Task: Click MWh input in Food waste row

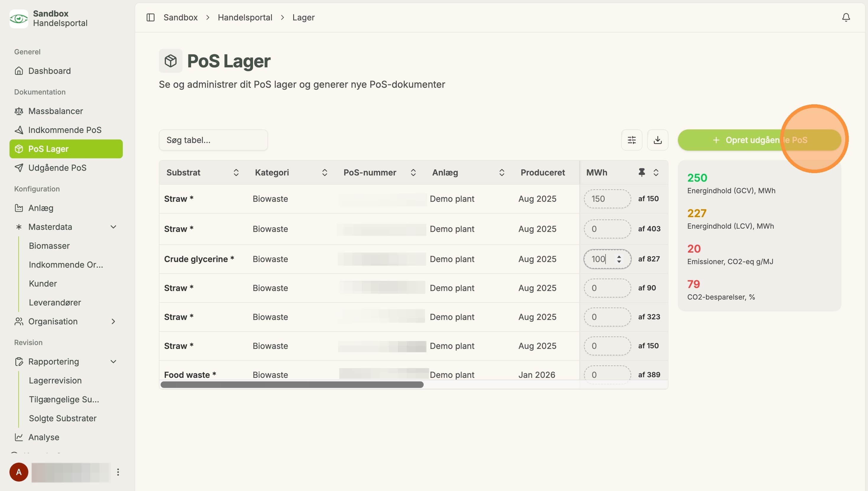Action: [x=607, y=374]
